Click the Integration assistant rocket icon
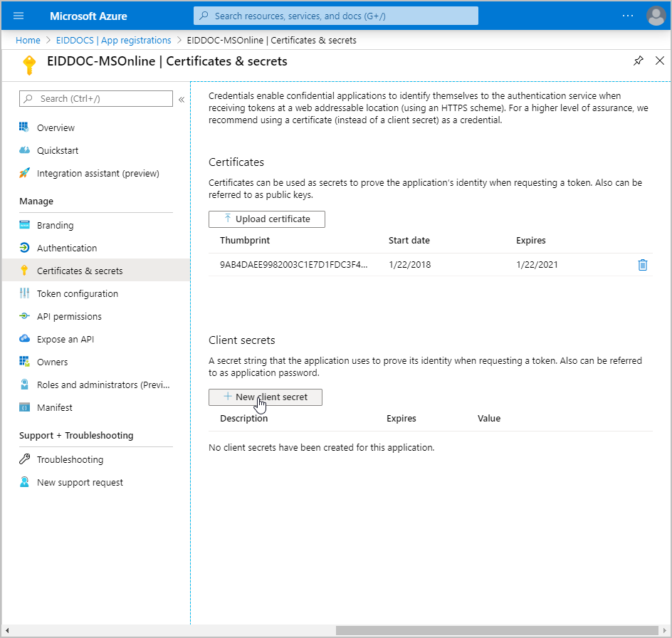 point(25,174)
